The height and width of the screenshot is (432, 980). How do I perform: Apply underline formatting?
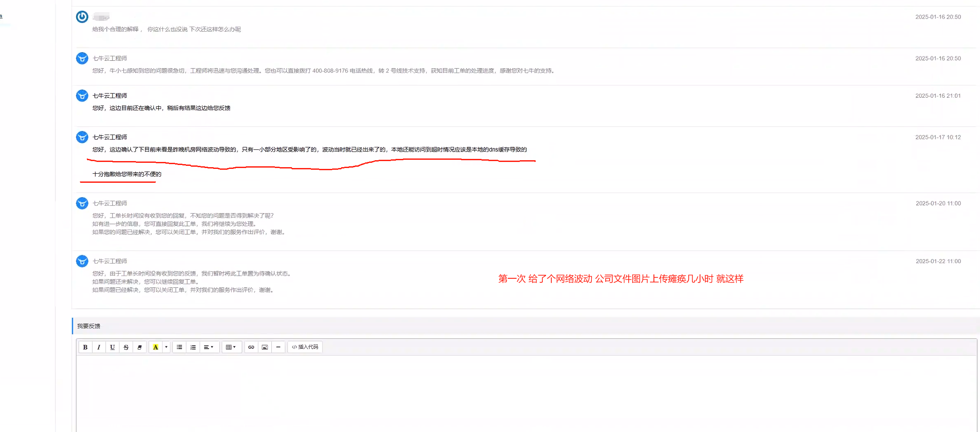(x=112, y=347)
